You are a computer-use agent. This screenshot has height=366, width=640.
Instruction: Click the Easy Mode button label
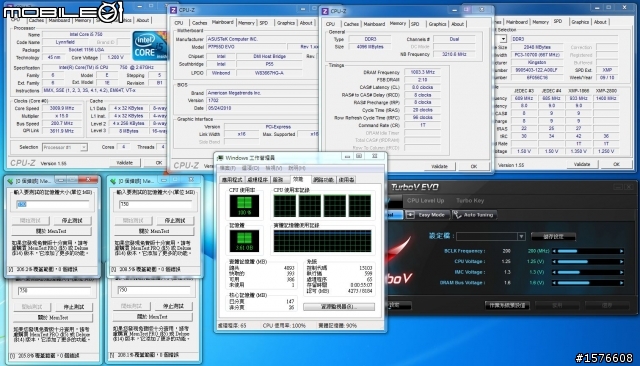point(432,215)
